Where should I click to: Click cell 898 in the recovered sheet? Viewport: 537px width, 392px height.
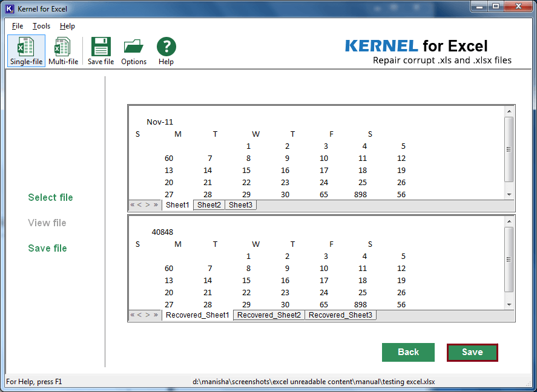[x=361, y=305]
